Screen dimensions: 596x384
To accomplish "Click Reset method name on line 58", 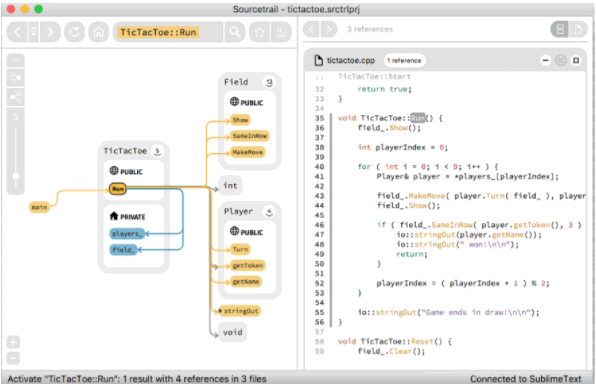I will pyautogui.click(x=422, y=342).
